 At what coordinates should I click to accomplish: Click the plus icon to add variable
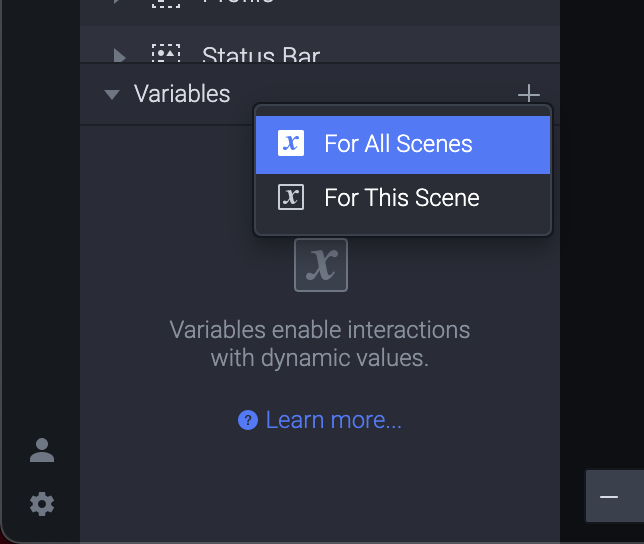tap(528, 94)
